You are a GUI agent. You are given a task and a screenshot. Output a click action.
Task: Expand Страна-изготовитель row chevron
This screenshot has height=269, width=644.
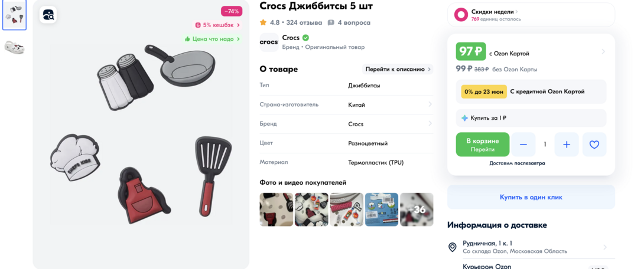430,104
